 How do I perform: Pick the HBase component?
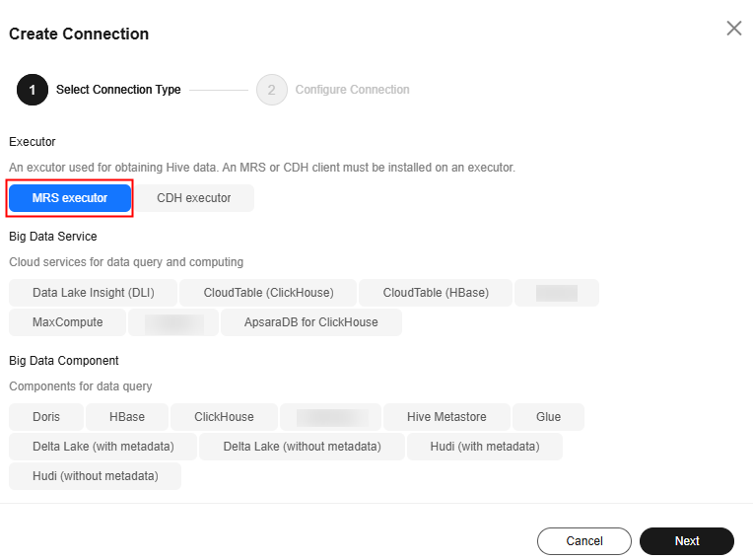tap(127, 417)
